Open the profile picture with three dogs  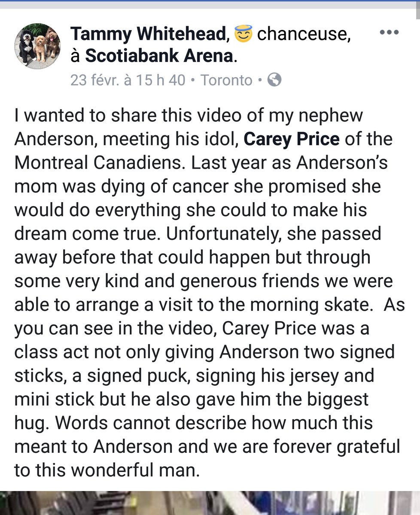click(37, 45)
